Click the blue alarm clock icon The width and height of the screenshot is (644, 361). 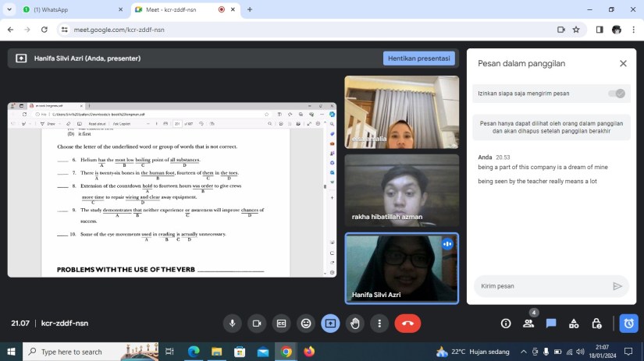point(629,324)
